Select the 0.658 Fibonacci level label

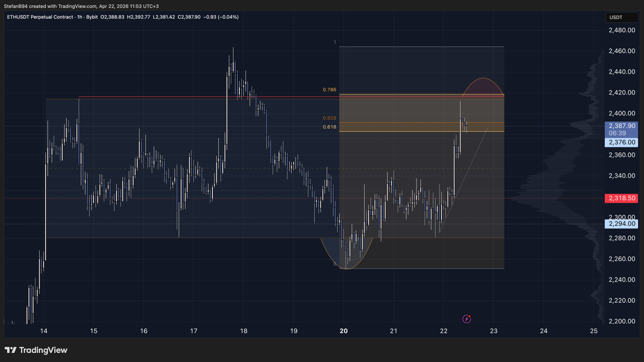coord(330,118)
